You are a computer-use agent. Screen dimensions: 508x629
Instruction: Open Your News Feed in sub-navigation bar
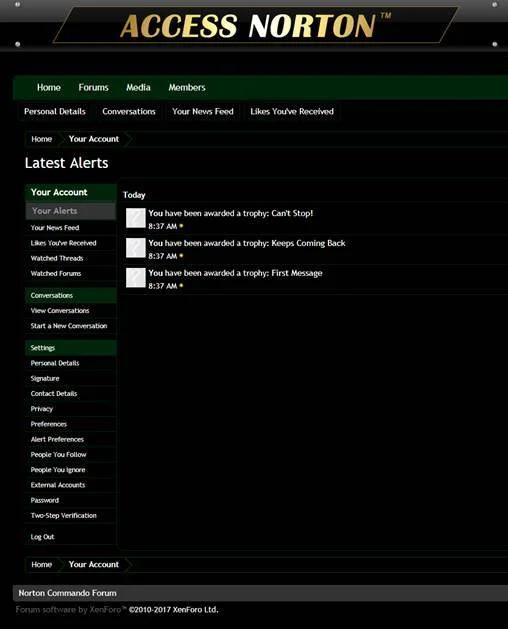click(x=203, y=112)
